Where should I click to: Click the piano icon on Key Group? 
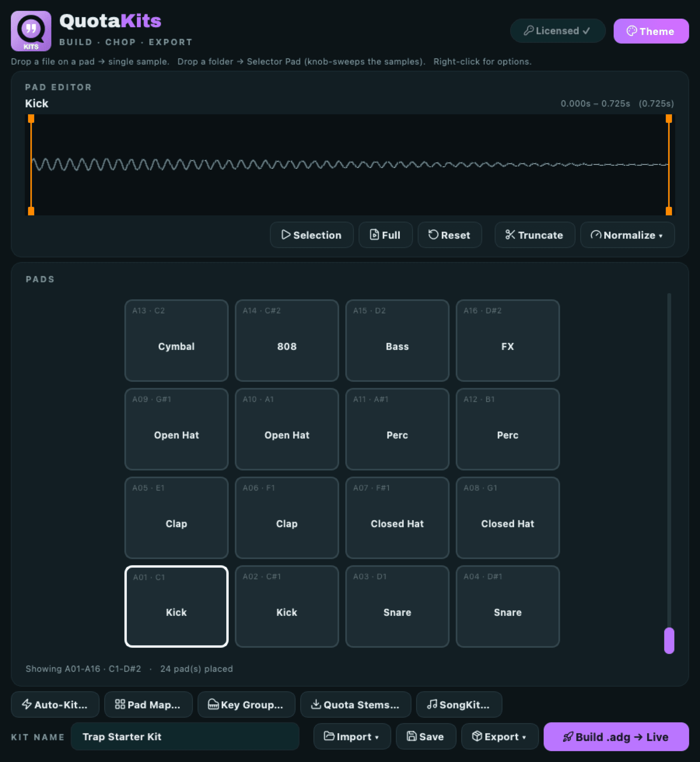[x=213, y=704]
